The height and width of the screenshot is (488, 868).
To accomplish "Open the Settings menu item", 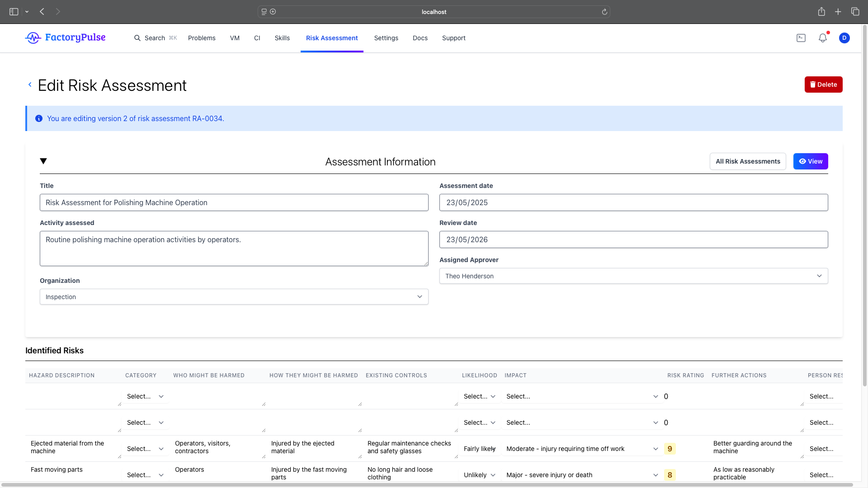I will point(386,38).
